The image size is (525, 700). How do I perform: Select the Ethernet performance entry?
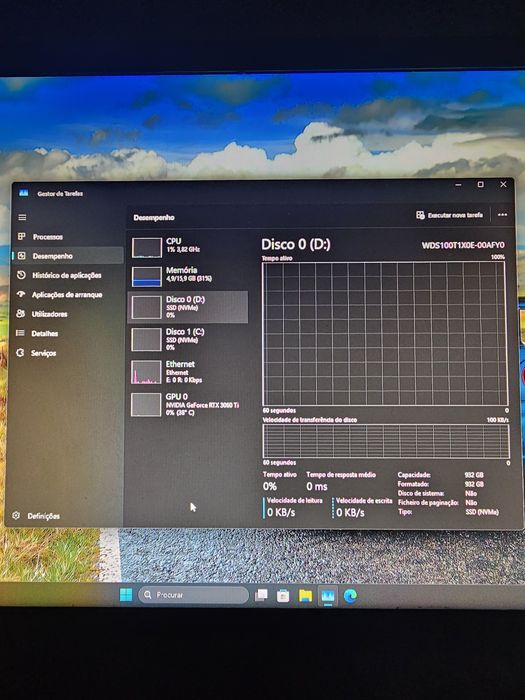point(188,372)
